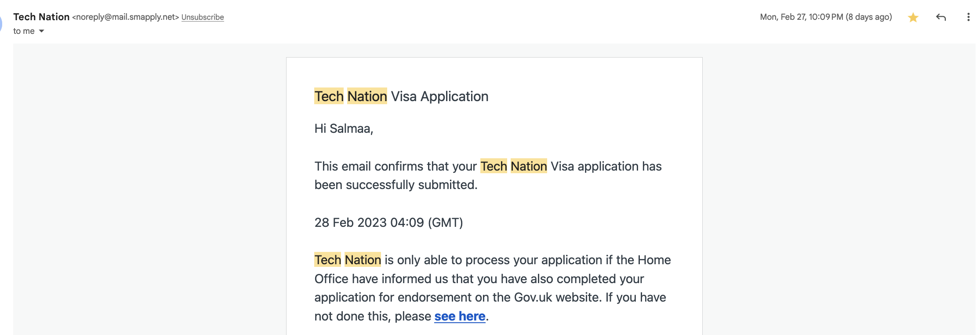Click the reply arrow icon
Image resolution: width=980 pixels, height=335 pixels.
point(940,18)
